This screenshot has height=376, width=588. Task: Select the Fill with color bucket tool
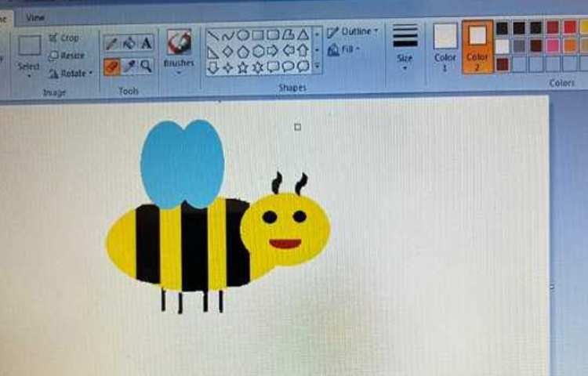(x=129, y=43)
